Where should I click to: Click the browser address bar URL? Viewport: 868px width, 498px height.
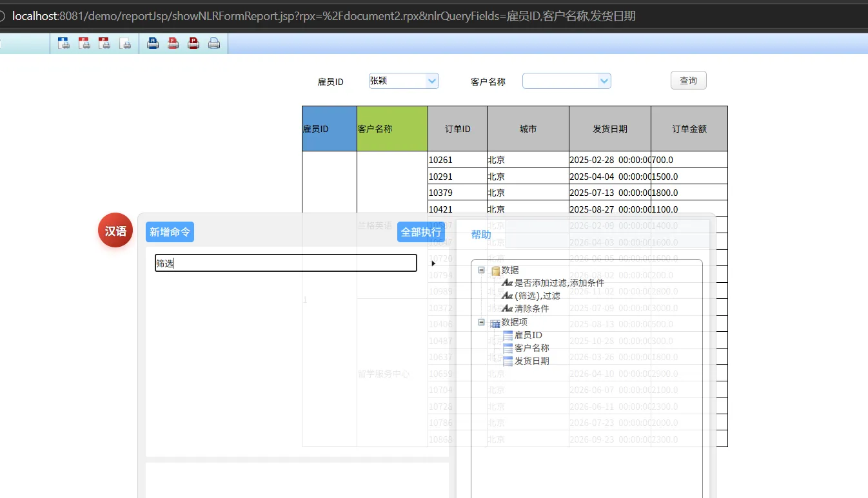324,15
